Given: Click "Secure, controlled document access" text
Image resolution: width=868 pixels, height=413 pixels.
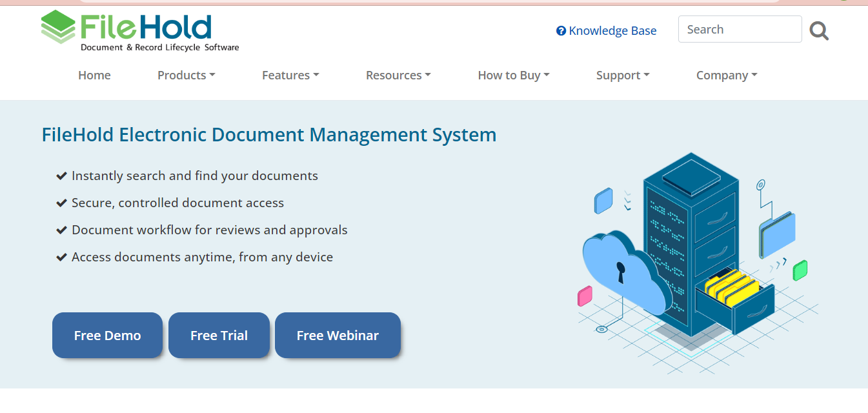Looking at the screenshot, I should point(177,203).
